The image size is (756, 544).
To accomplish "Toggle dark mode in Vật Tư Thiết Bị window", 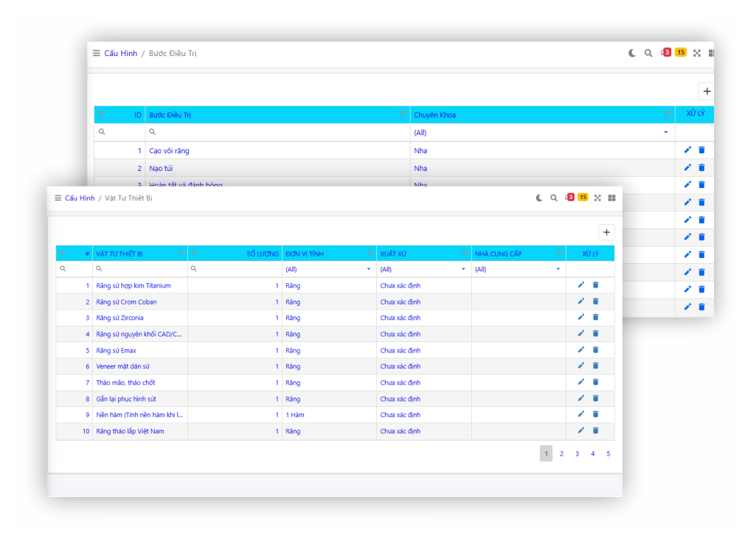I will [x=539, y=198].
